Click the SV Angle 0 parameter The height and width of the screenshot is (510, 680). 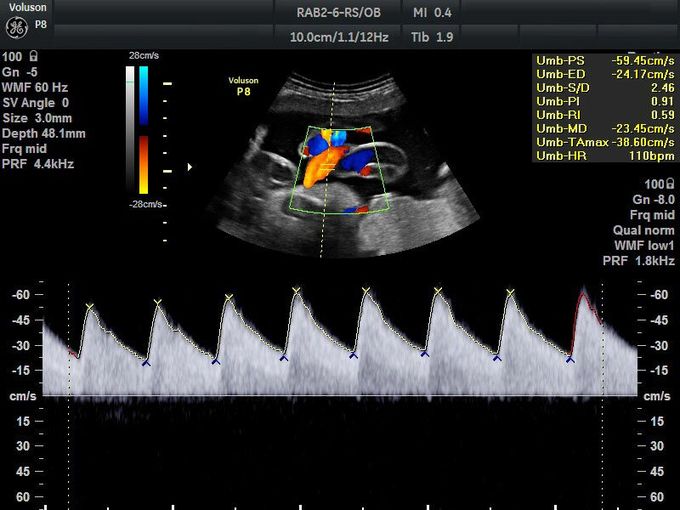[x=36, y=103]
